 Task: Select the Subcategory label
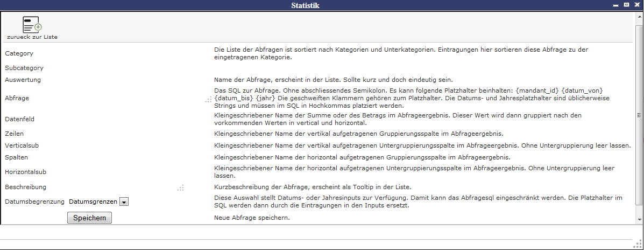(24, 68)
